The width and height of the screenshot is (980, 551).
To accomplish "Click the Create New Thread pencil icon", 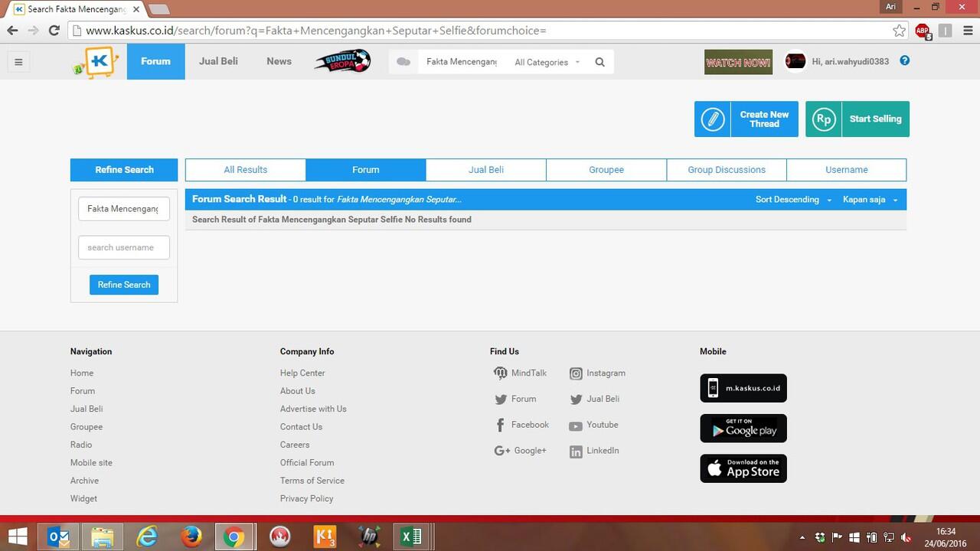I will pos(713,119).
